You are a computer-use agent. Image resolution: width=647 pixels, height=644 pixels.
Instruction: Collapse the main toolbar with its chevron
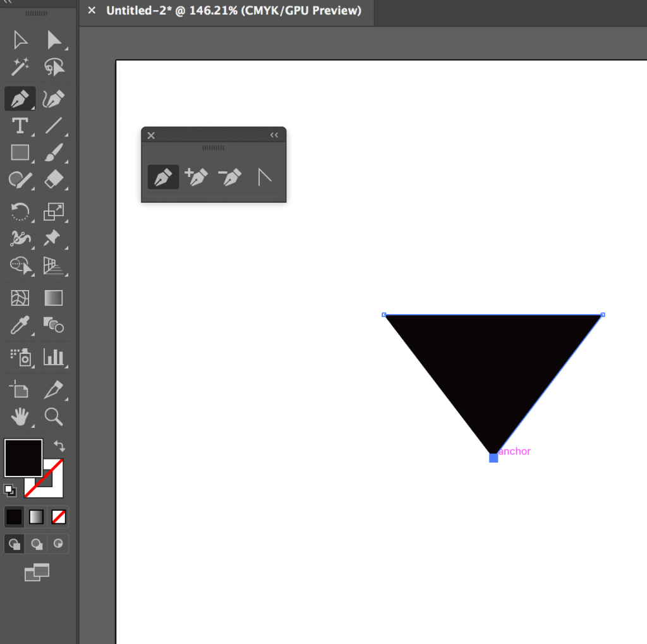point(8,3)
